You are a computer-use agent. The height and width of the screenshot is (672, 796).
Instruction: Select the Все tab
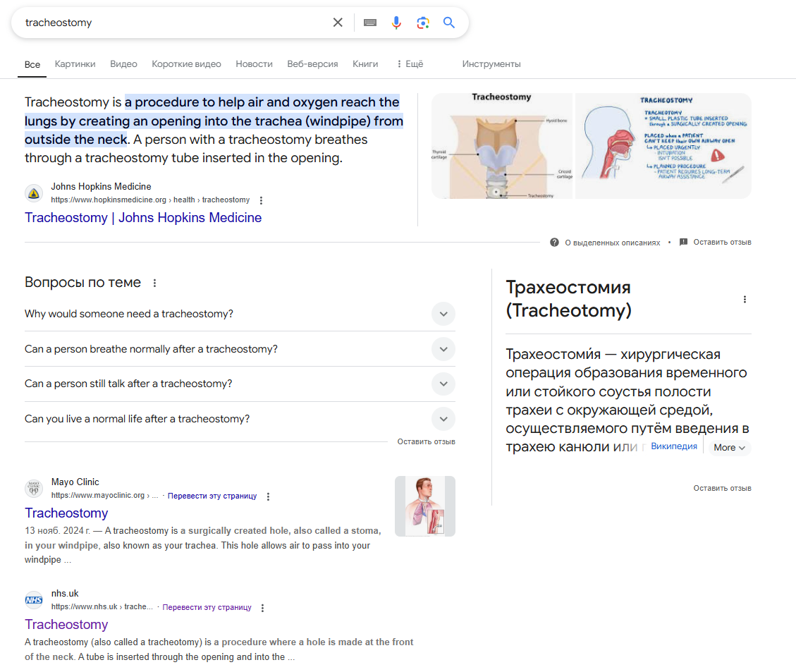[32, 64]
